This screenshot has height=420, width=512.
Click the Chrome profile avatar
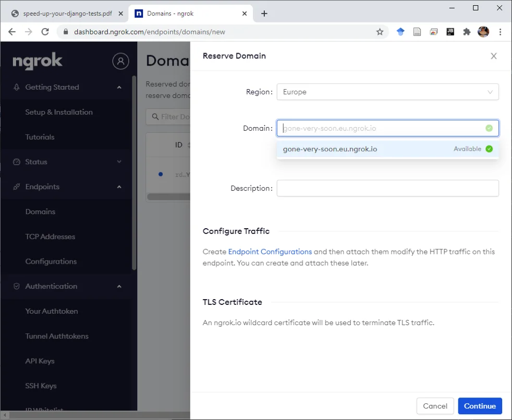point(483,32)
